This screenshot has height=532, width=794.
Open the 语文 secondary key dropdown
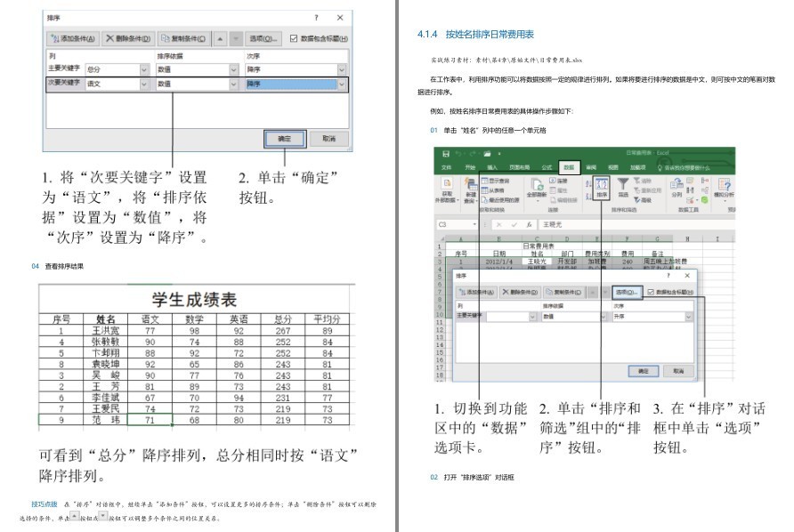(x=144, y=84)
